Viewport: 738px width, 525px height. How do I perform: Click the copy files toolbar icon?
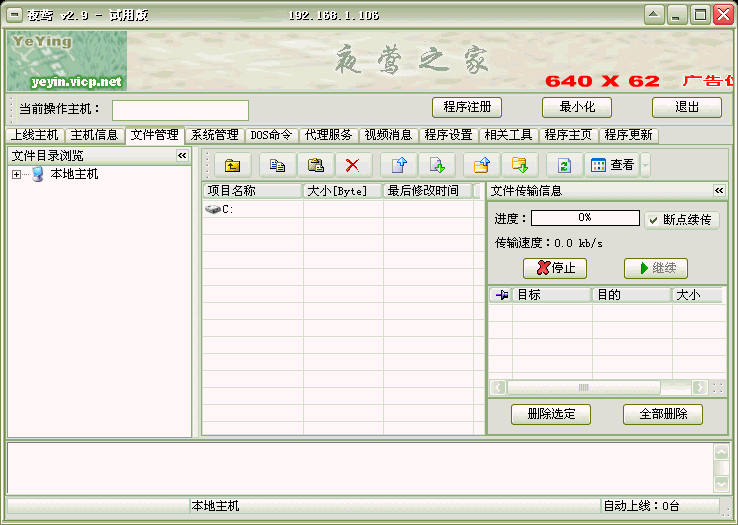pyautogui.click(x=278, y=166)
